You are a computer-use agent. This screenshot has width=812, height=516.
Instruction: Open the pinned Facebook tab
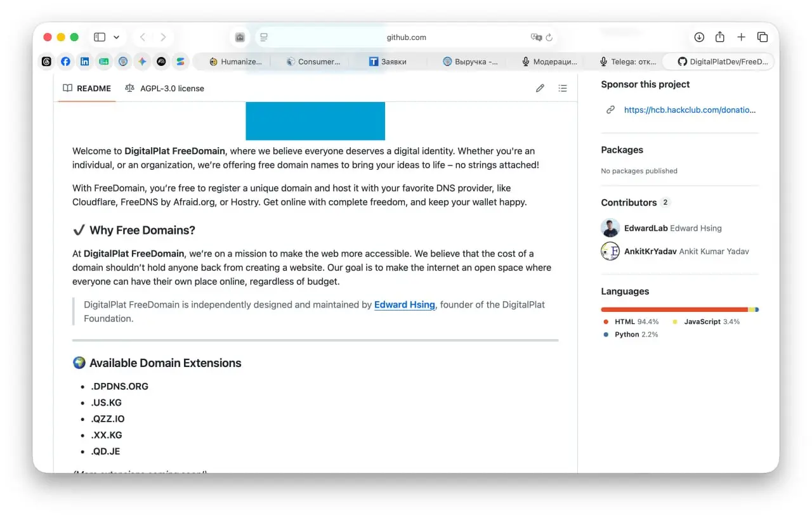click(x=65, y=61)
